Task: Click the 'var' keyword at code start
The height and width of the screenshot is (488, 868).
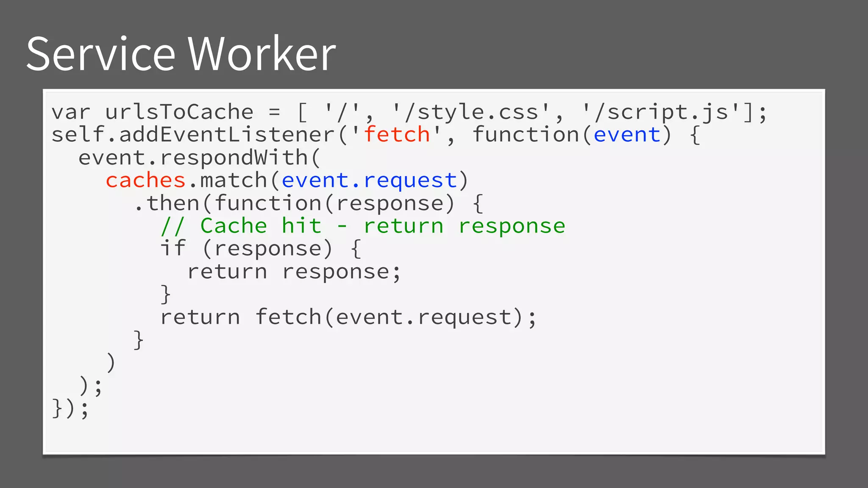Action: [71, 112]
